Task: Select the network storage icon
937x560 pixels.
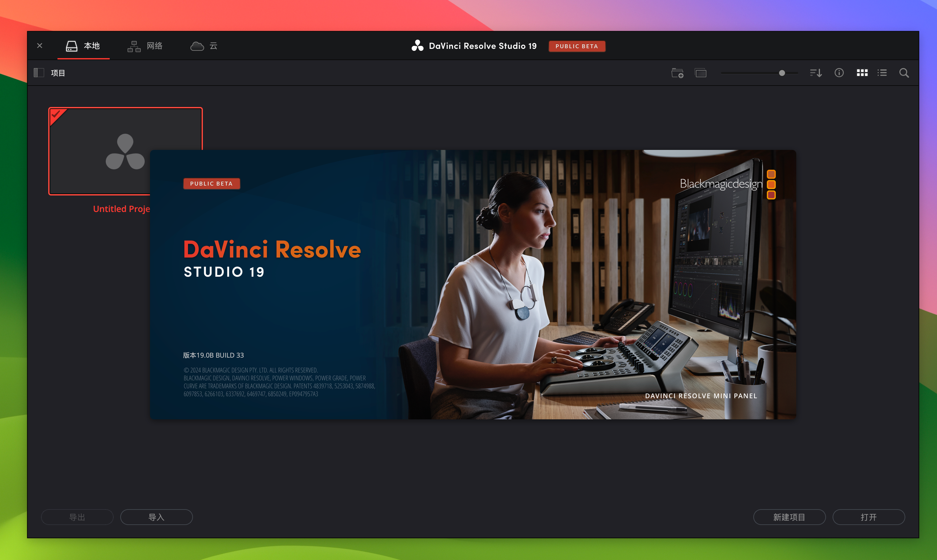Action: coord(133,45)
